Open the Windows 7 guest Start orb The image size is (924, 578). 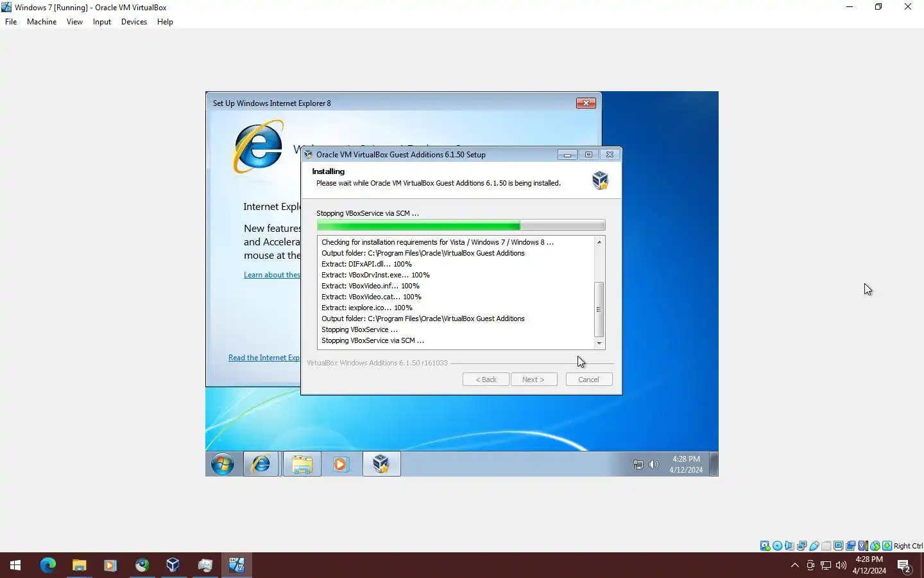click(x=223, y=464)
